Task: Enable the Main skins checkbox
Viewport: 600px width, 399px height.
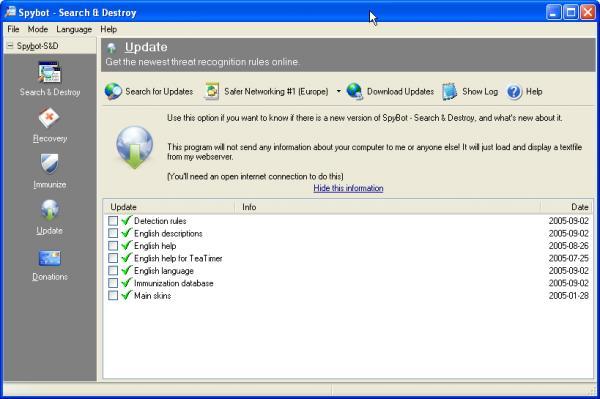Action: click(x=113, y=295)
